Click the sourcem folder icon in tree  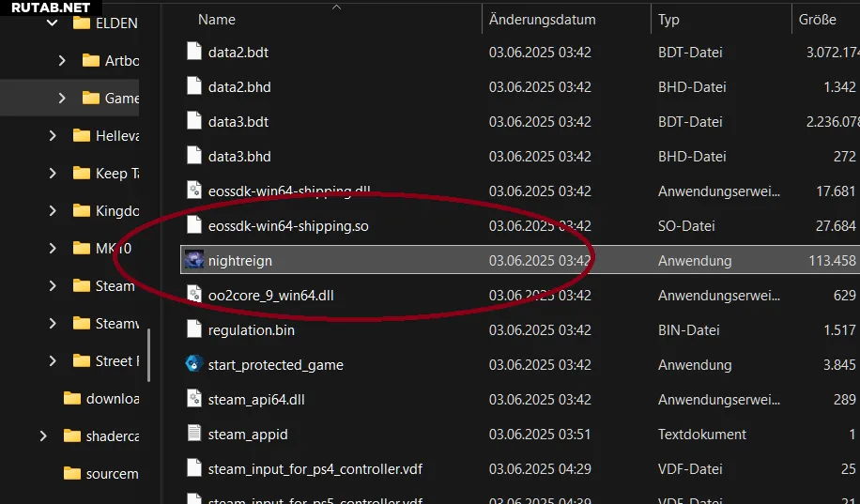72,473
